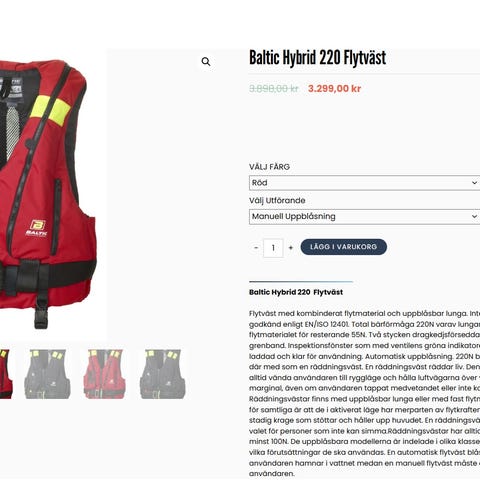The height and width of the screenshot is (480, 480).
Task: Click the Röd dropdown chevron arrow
Action: coord(474,183)
